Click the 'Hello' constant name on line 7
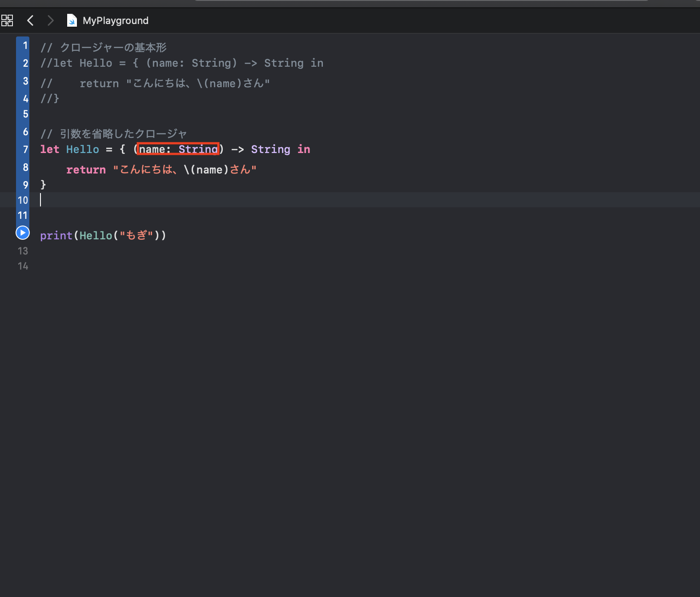 click(83, 149)
